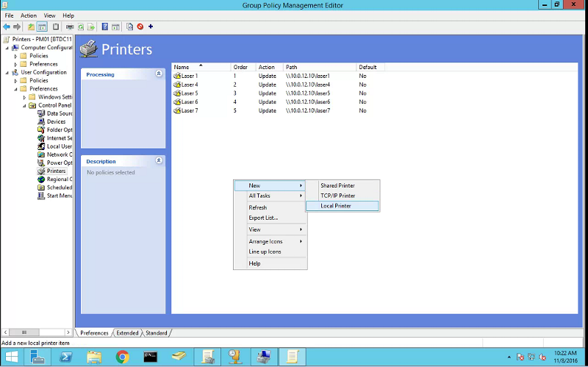Open Help via blue question mark icon

coord(105,26)
